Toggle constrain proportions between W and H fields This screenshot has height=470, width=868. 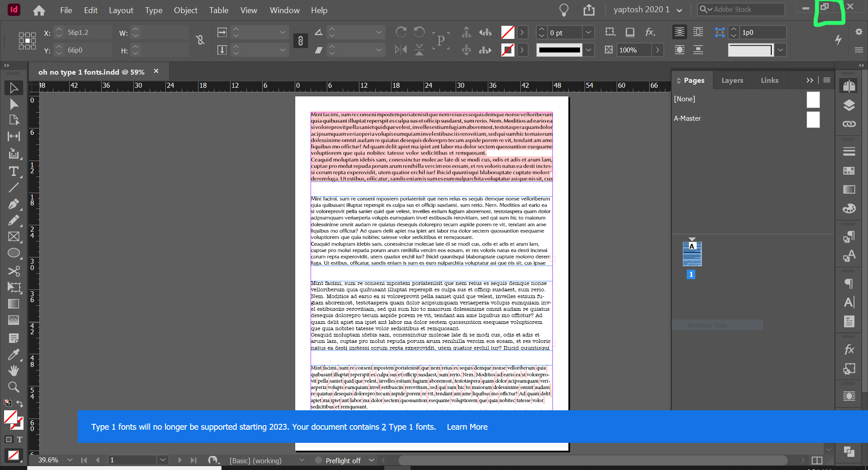click(x=200, y=41)
